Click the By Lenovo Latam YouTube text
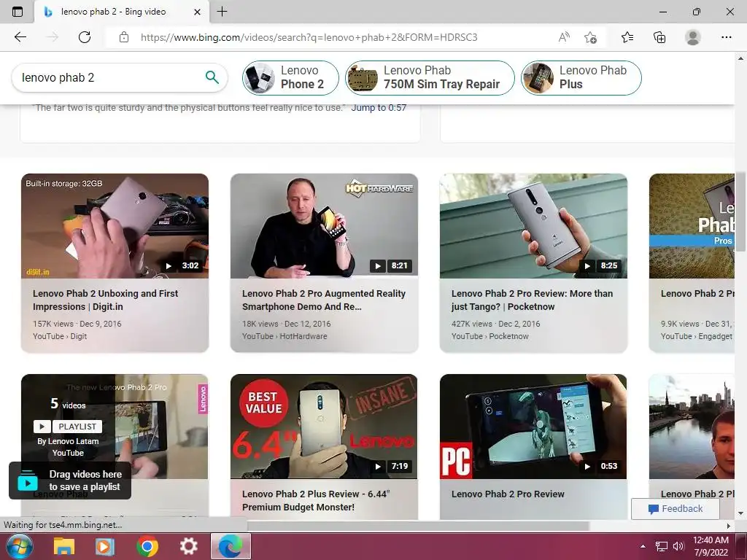Screen dimensions: 747x560 68,447
